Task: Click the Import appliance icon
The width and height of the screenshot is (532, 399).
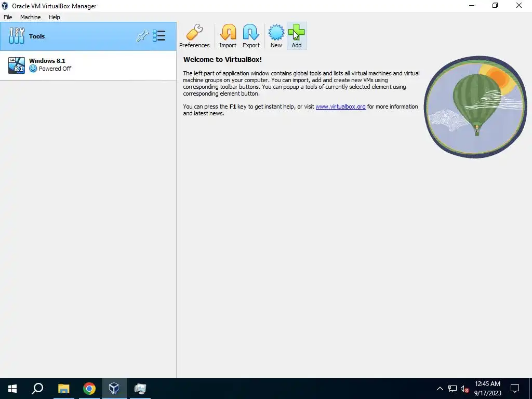Action: click(x=228, y=36)
